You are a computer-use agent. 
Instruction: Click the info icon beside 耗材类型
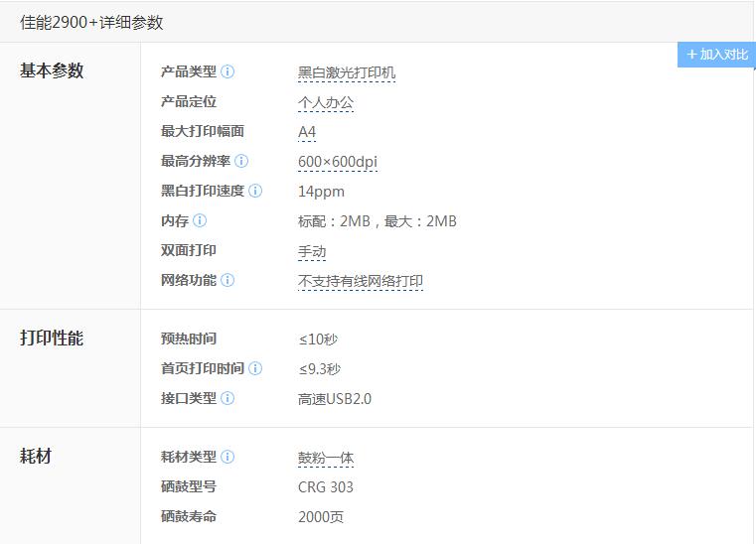227,457
